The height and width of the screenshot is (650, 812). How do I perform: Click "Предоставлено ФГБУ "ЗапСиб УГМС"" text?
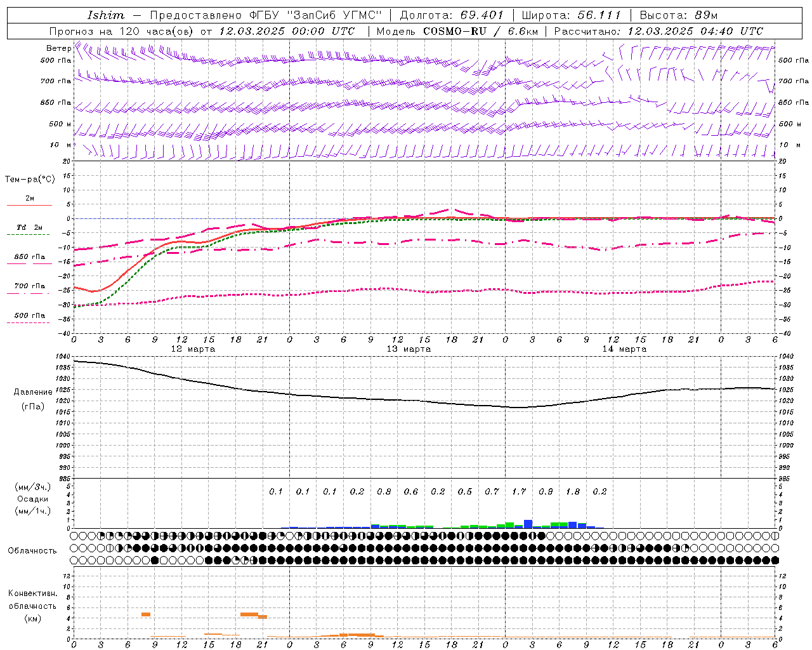pos(266,15)
